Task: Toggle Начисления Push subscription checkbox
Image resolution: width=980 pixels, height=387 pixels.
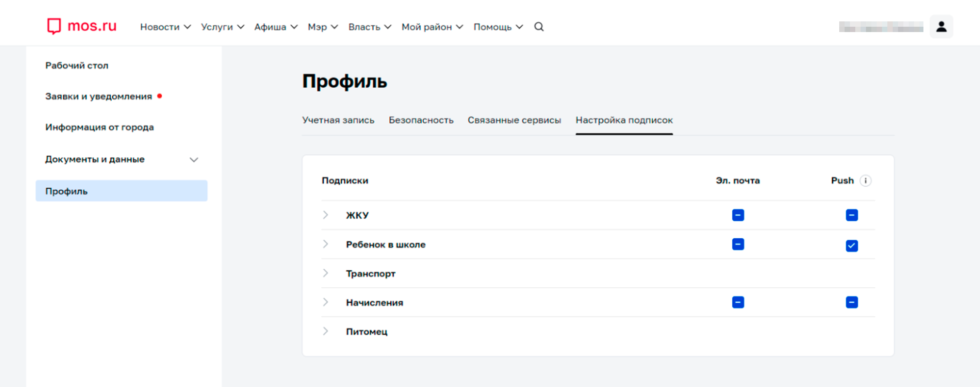Action: [x=852, y=302]
